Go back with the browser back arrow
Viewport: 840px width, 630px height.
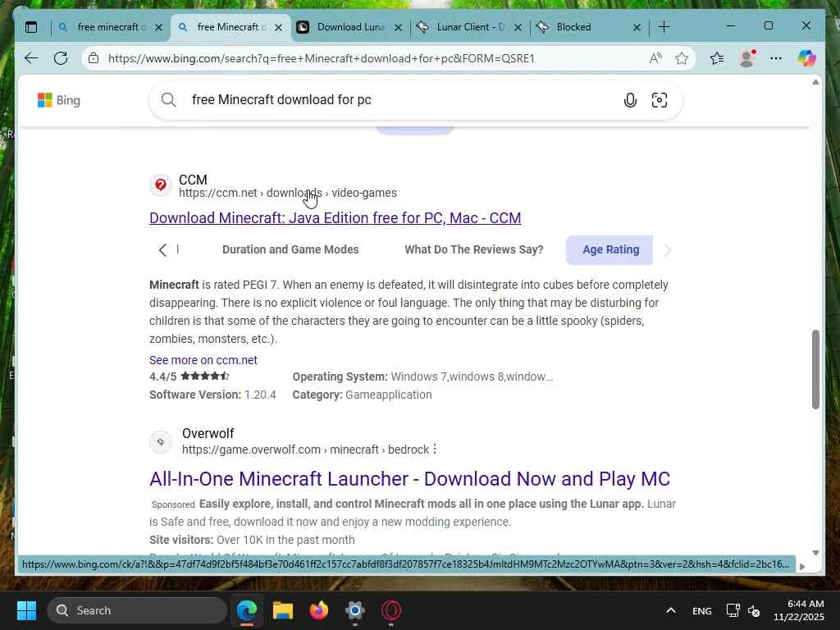pos(31,58)
